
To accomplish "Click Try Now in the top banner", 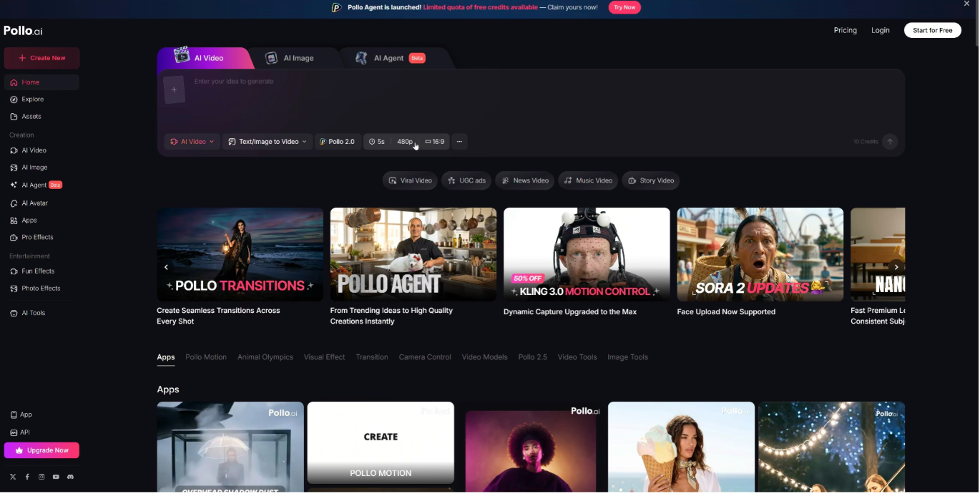I will click(624, 7).
